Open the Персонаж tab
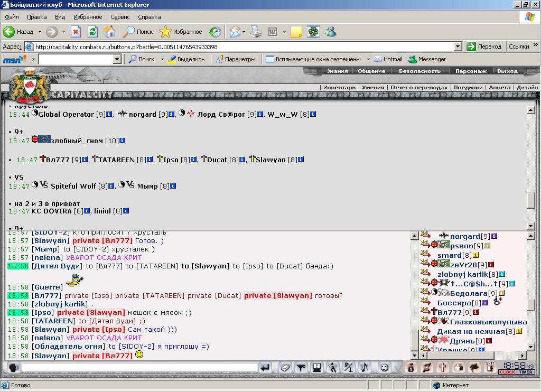The height and width of the screenshot is (392, 541). pyautogui.click(x=471, y=71)
